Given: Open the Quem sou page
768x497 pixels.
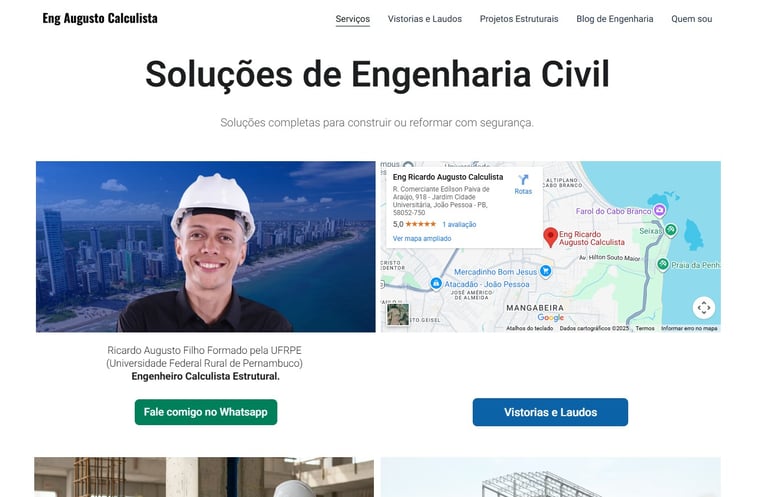Looking at the screenshot, I should 692,19.
